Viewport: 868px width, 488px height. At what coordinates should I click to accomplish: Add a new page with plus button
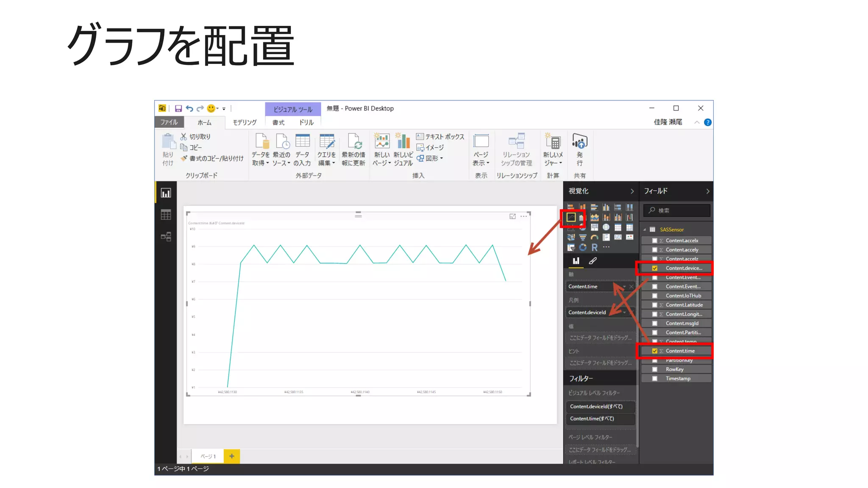(232, 456)
